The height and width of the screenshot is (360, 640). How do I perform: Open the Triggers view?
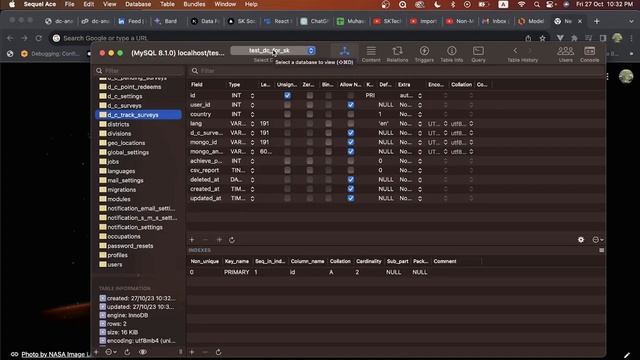[x=424, y=54]
